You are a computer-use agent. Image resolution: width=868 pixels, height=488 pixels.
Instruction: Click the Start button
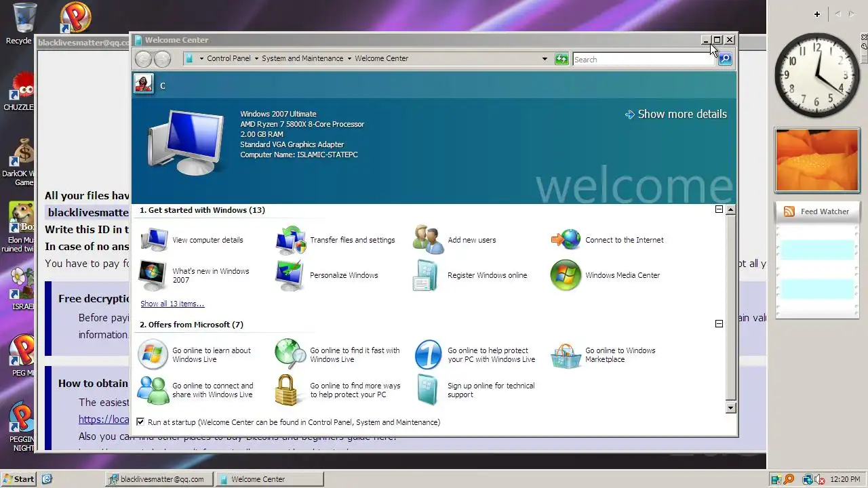click(x=18, y=479)
